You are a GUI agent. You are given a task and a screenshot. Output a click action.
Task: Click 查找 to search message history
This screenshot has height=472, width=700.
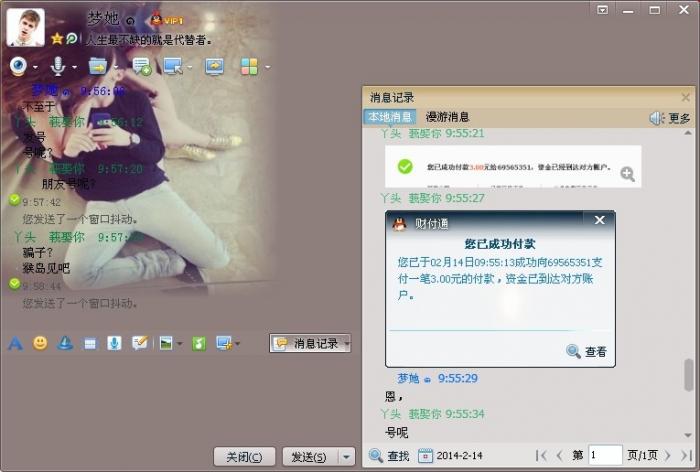tap(389, 456)
